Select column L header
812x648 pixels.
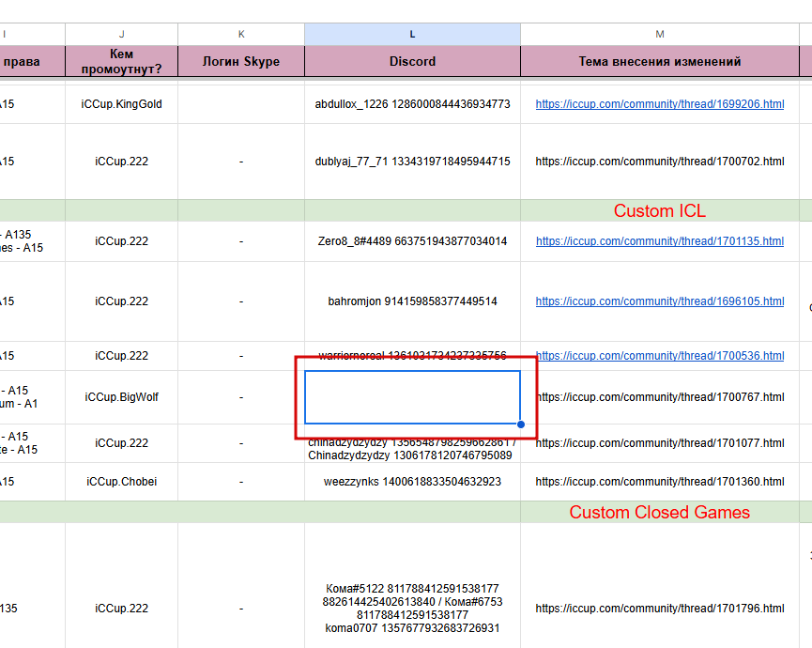point(412,34)
